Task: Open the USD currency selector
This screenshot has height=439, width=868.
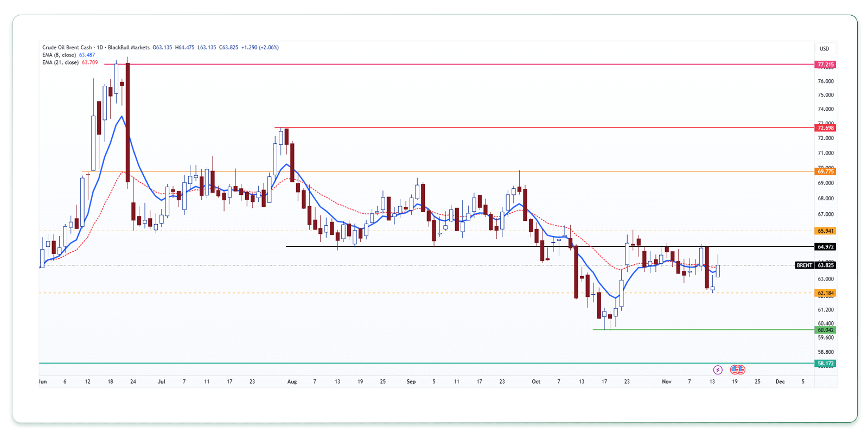Action: point(824,49)
